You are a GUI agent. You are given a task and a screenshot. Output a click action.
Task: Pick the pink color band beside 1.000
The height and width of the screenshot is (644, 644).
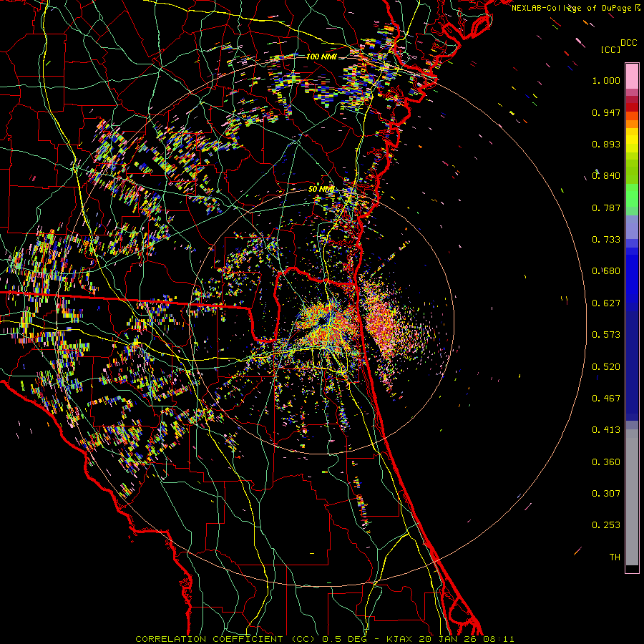pos(632,77)
